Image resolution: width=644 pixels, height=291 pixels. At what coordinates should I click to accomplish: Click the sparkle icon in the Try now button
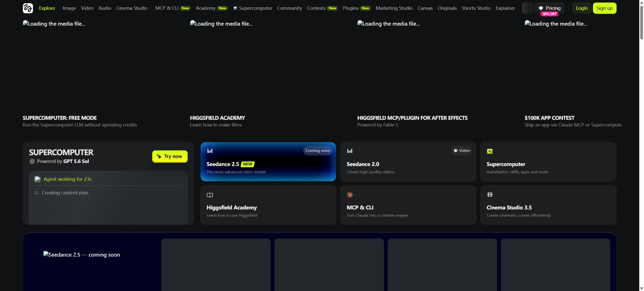(159, 156)
